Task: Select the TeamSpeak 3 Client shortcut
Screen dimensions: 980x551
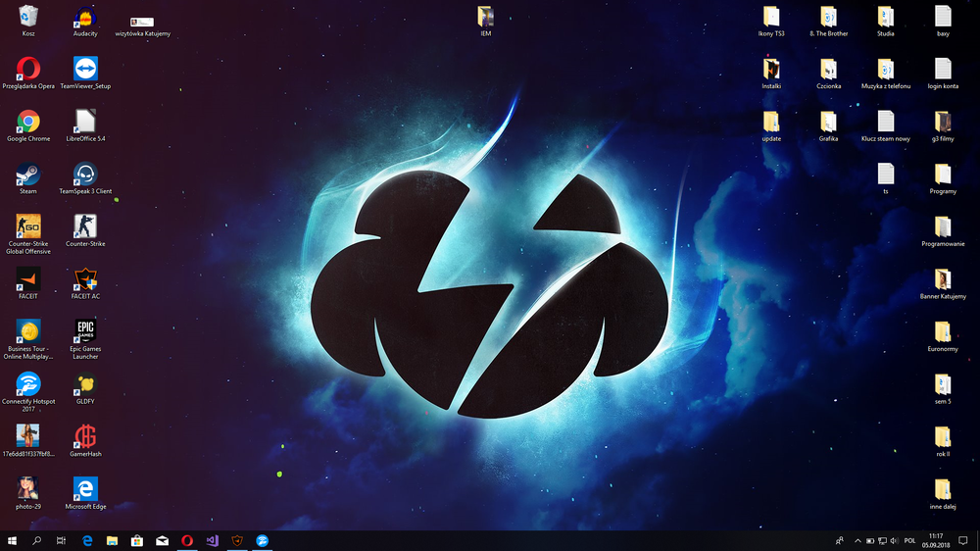Action: (85, 178)
